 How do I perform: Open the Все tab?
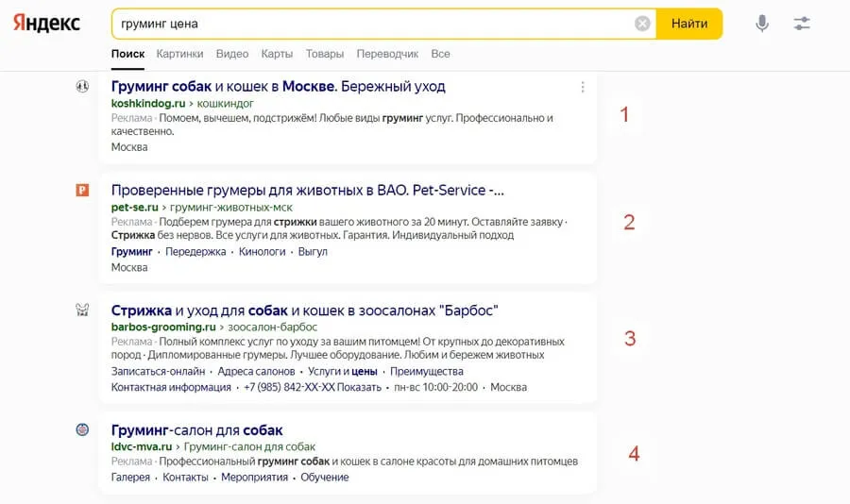point(440,54)
